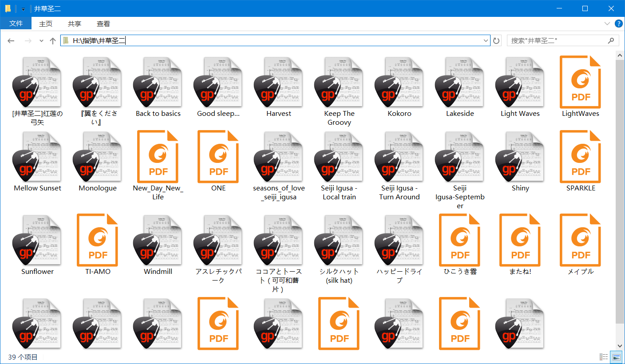This screenshot has width=625, height=364.
Task: Open the 文件 menu
Action: point(16,24)
